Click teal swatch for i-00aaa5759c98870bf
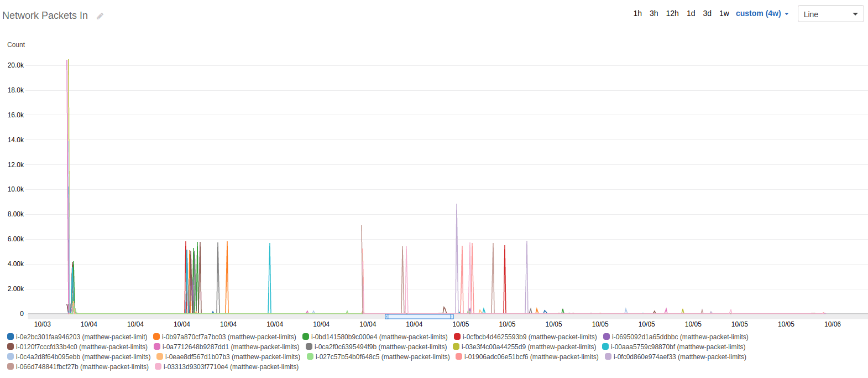The height and width of the screenshot is (378, 868). pyautogui.click(x=605, y=346)
